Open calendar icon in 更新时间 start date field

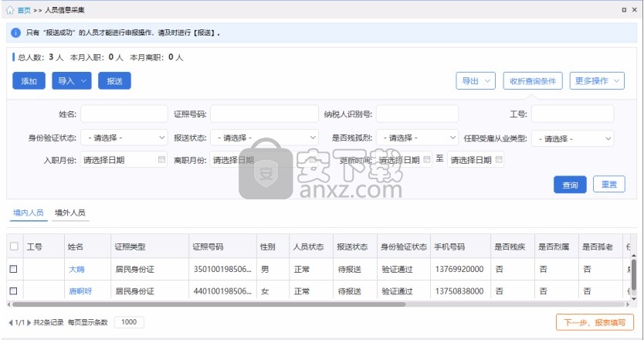427,159
